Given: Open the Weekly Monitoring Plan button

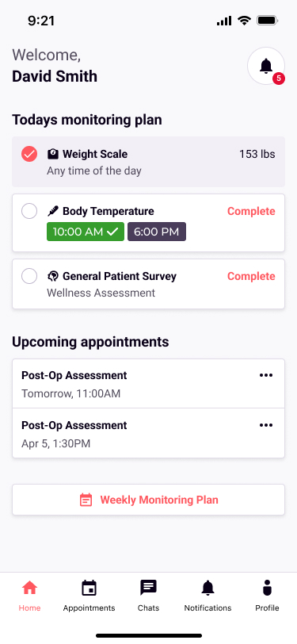Looking at the screenshot, I should coord(149,500).
